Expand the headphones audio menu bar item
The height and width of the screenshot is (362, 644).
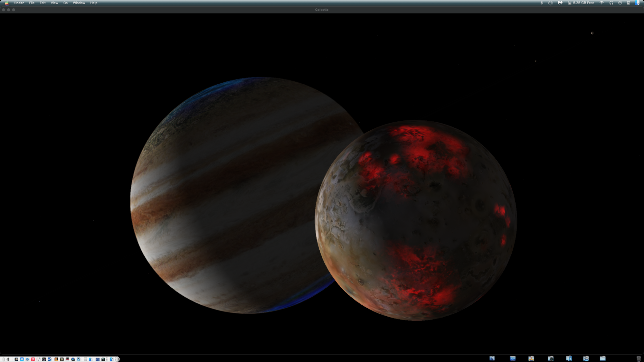click(x=611, y=3)
